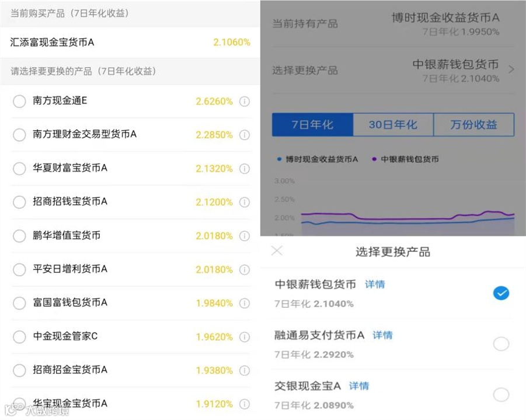Open 详情 link for 融通易支付货币A

(x=383, y=335)
